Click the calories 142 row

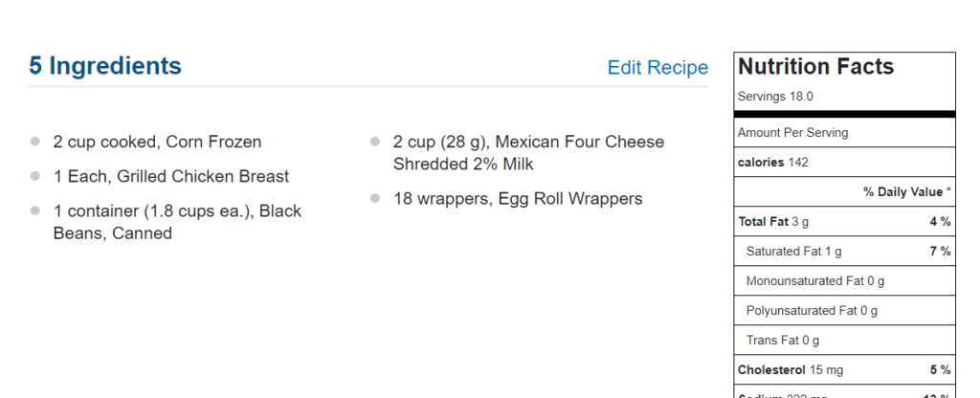click(x=845, y=162)
